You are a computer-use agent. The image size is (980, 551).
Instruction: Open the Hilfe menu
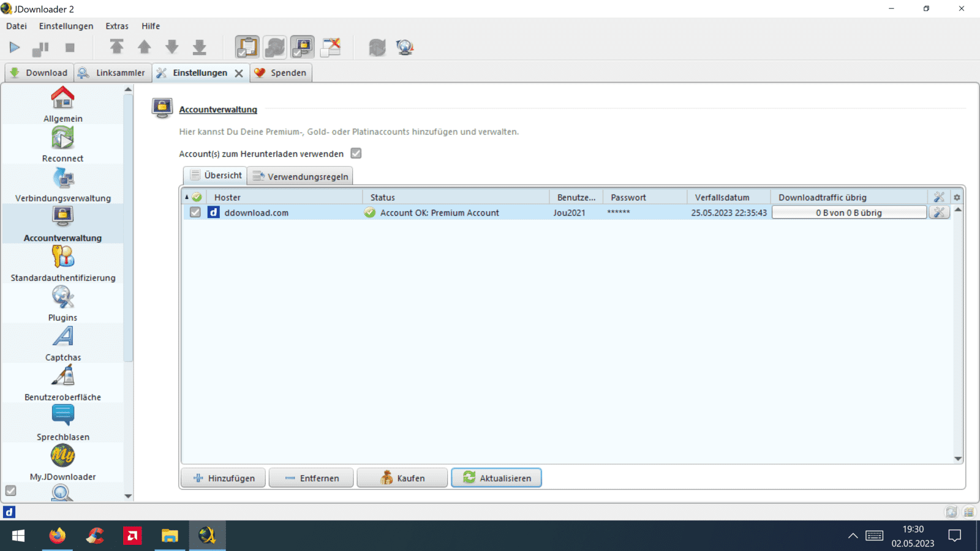click(x=151, y=26)
